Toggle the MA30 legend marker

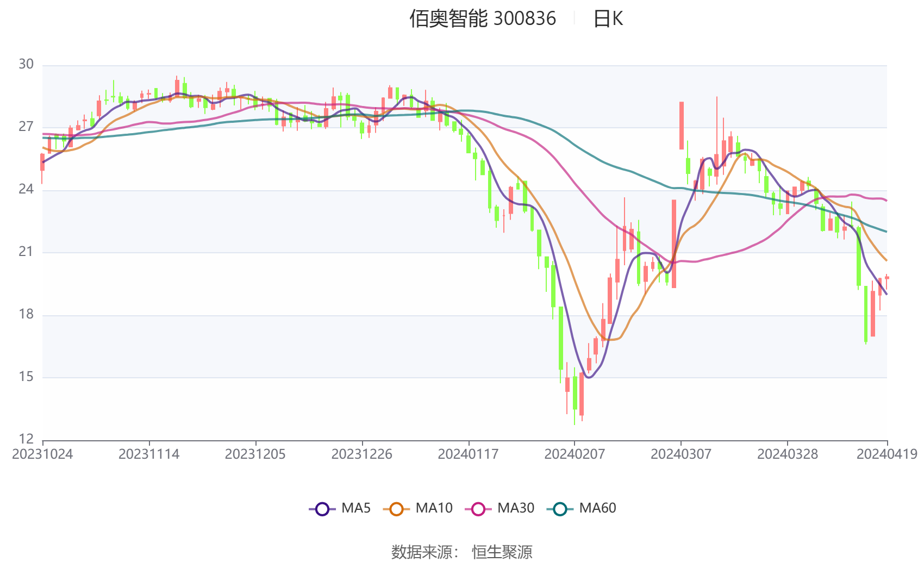478,509
